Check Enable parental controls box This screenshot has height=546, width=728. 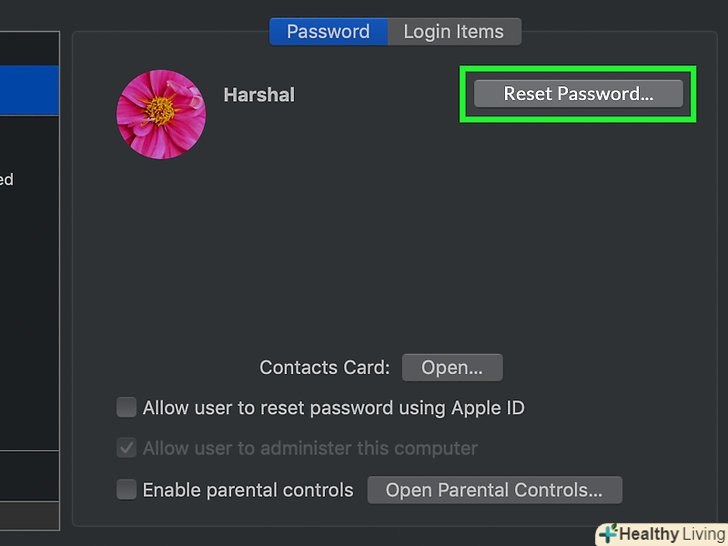pos(127,490)
